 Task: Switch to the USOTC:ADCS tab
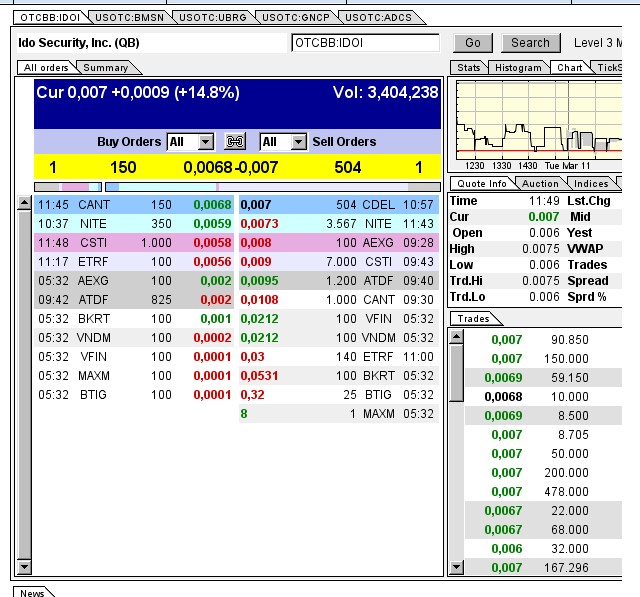[x=378, y=18]
